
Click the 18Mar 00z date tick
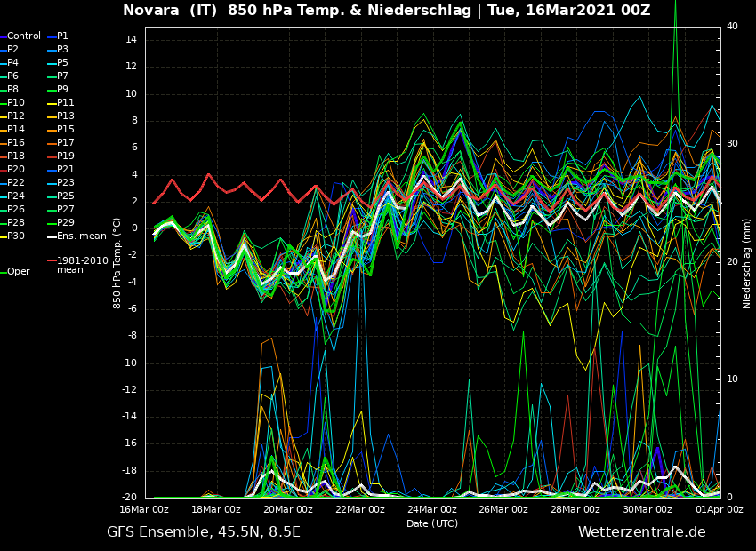click(216, 509)
